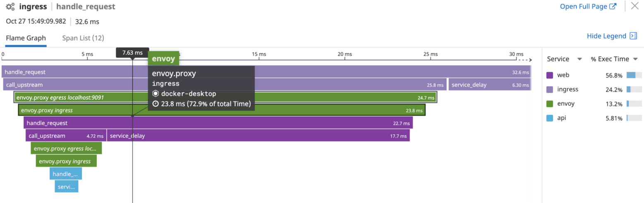Click the 7.63 ms timeline cursor marker

pos(132,53)
